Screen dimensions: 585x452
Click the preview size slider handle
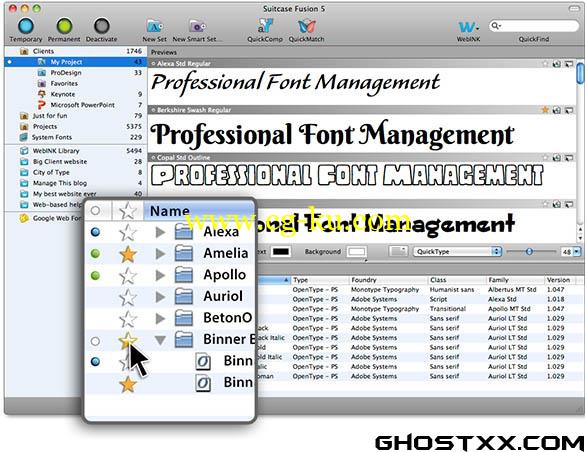point(529,252)
